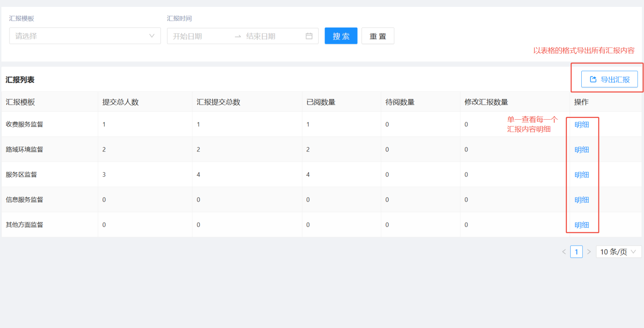Open the 汇报模板 dropdown selector
Screen dimensions: 644x328
pos(85,36)
